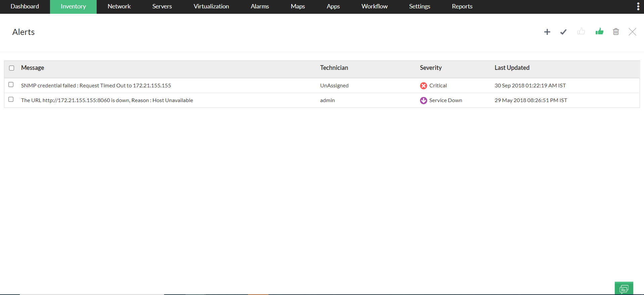Open the URL down Host Unavailable message
This screenshot has height=295, width=644.
coord(107,100)
